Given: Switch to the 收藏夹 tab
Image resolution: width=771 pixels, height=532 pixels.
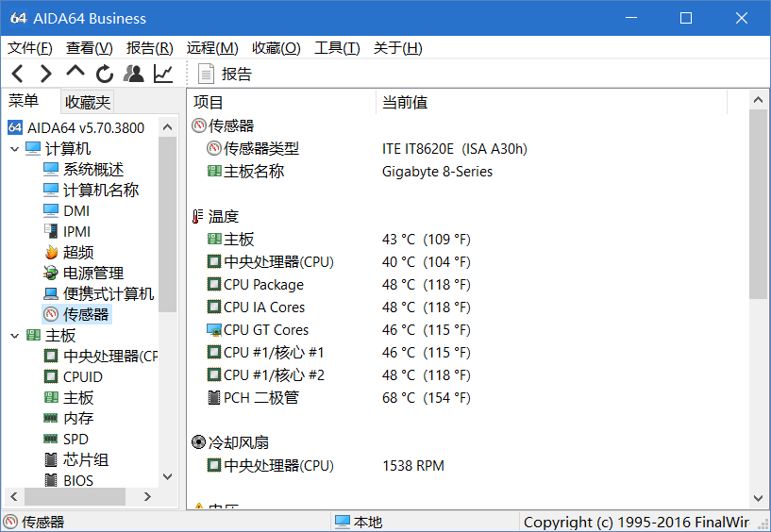Looking at the screenshot, I should [x=88, y=102].
